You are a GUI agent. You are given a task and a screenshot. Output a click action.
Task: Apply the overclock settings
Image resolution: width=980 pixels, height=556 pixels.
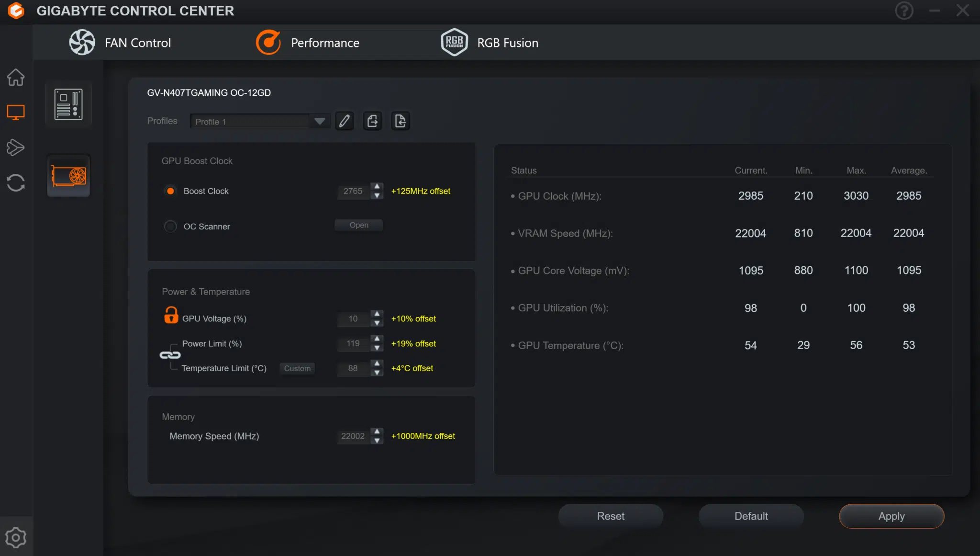(x=891, y=516)
